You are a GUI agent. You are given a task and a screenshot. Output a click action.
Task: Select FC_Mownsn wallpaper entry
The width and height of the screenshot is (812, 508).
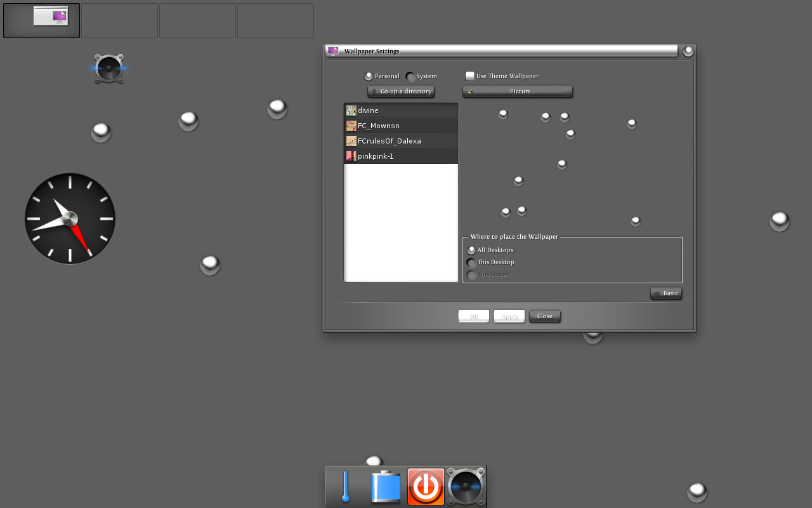401,126
